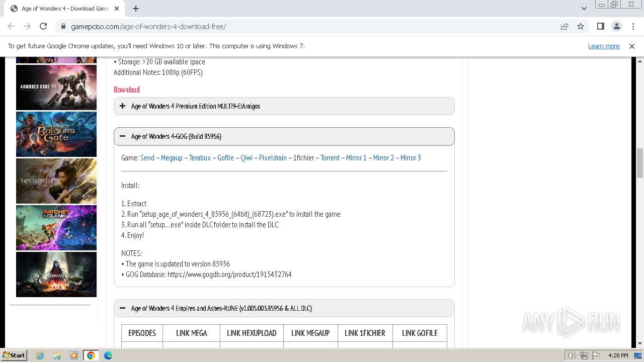The height and width of the screenshot is (362, 644).
Task: Open the tab search dropdown
Action: coord(584,9)
